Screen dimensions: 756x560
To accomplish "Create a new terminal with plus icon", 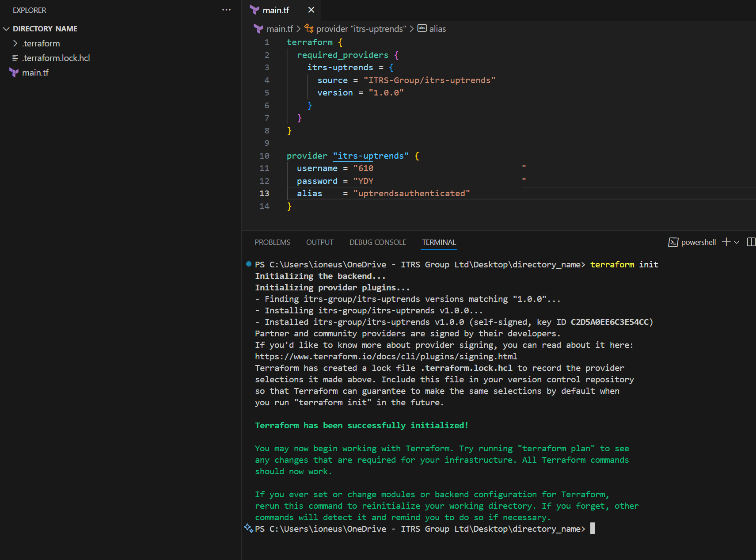I will tap(726, 242).
